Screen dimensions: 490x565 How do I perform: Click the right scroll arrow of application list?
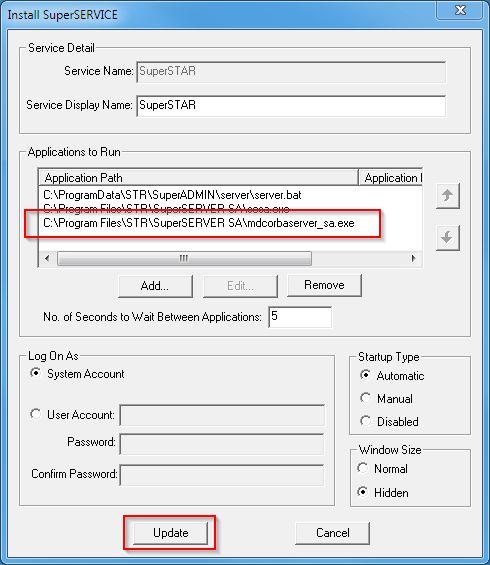[x=414, y=258]
